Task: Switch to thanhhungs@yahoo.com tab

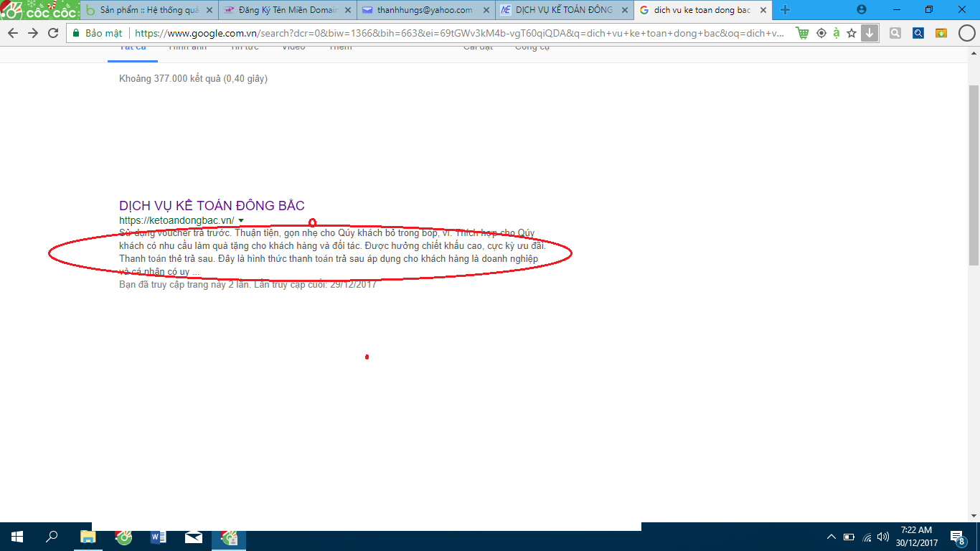Action: (425, 10)
